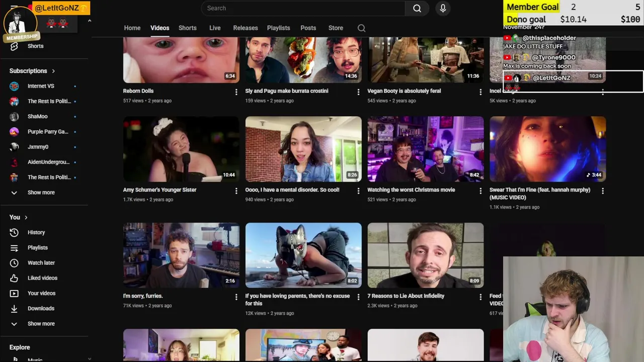Image resolution: width=644 pixels, height=362 pixels.
Task: Open options menu for burrata crostini video
Action: pos(358,92)
